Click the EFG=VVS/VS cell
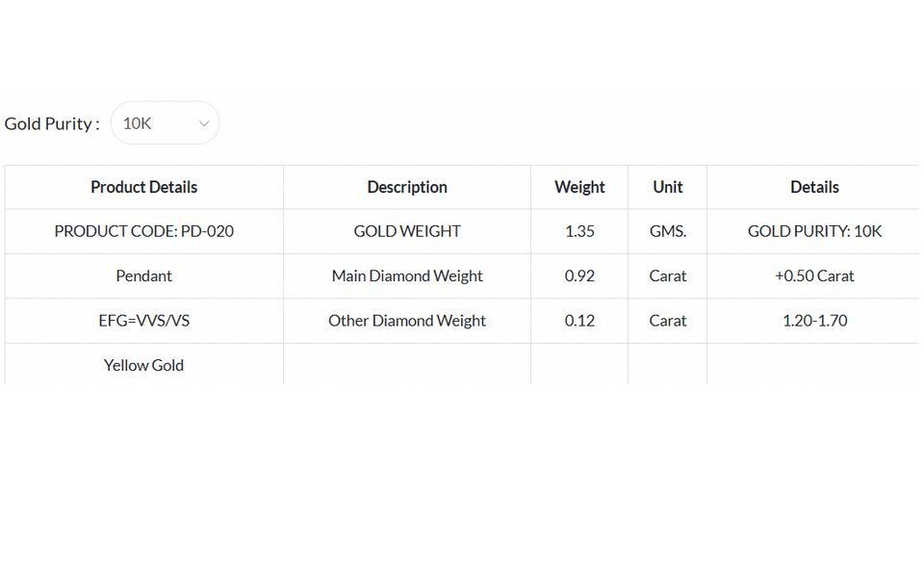Image resolution: width=924 pixels, height=575 pixels. pyautogui.click(x=144, y=321)
